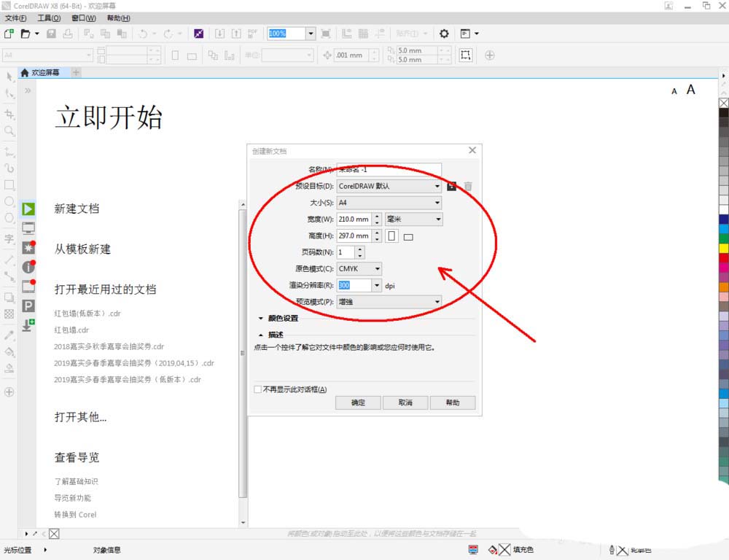
Task: Pick the black swatch in color palette
Action: point(724,112)
